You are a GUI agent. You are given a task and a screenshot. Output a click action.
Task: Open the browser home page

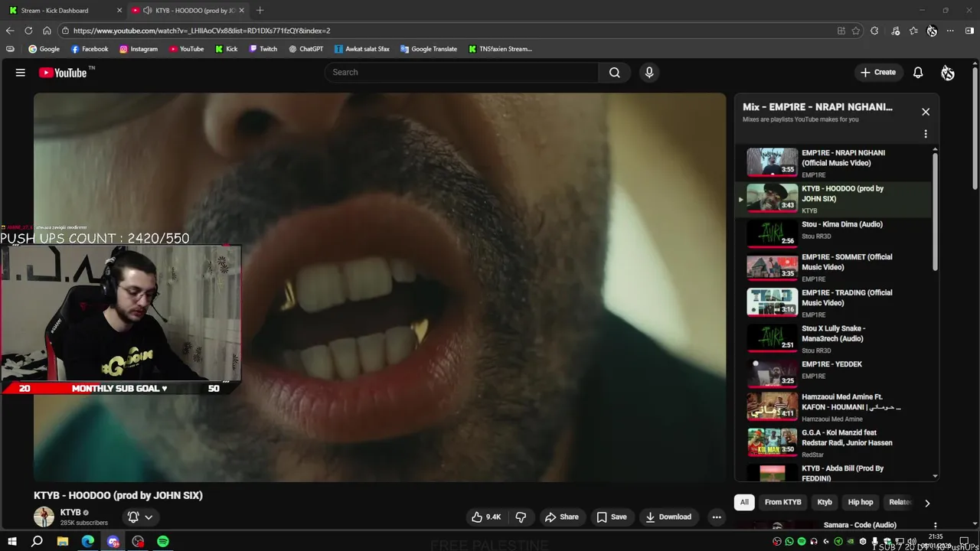click(47, 31)
